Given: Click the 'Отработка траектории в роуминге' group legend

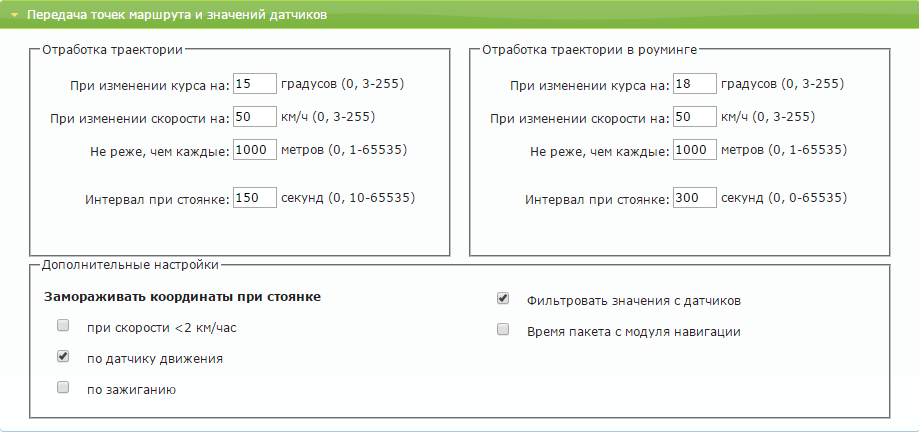Looking at the screenshot, I should tap(589, 47).
